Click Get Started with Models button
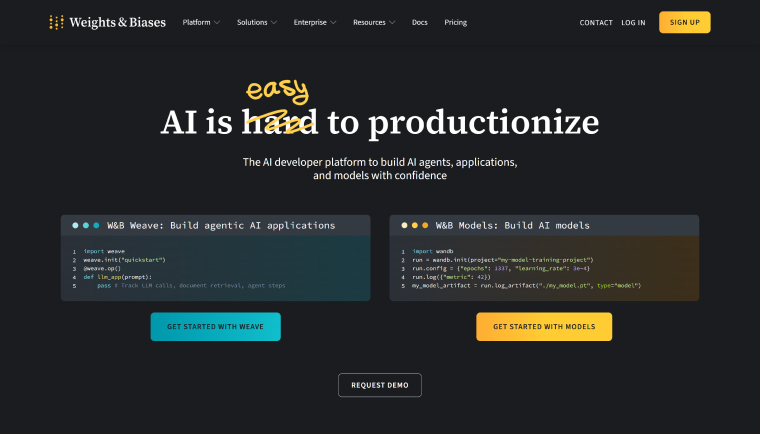This screenshot has width=760, height=434. 544,327
